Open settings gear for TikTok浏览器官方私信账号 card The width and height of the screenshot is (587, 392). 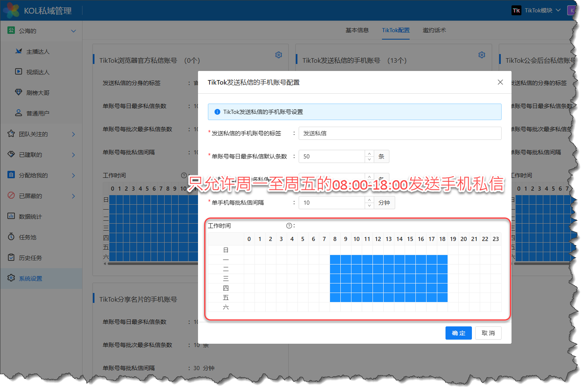(278, 55)
